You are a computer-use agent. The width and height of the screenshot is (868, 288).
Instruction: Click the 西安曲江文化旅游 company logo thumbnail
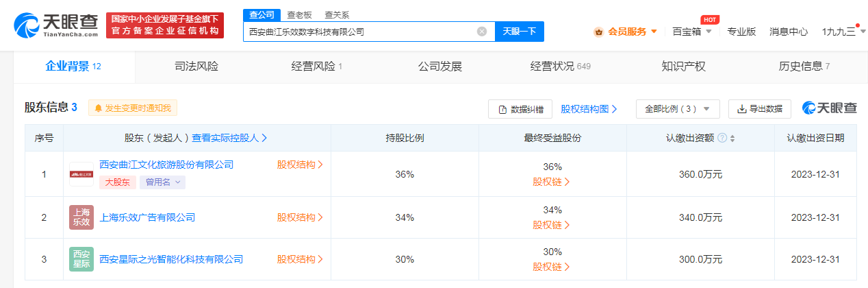81,174
